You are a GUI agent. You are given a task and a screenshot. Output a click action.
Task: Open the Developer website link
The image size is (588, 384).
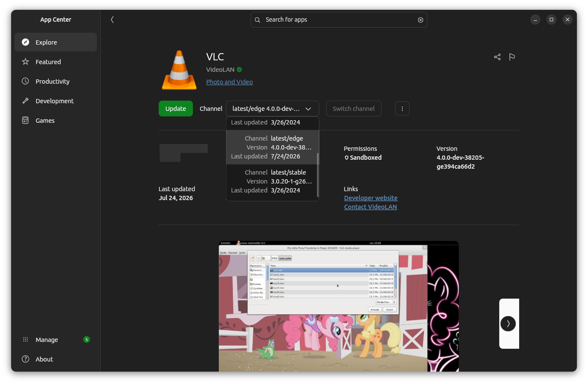coord(371,198)
